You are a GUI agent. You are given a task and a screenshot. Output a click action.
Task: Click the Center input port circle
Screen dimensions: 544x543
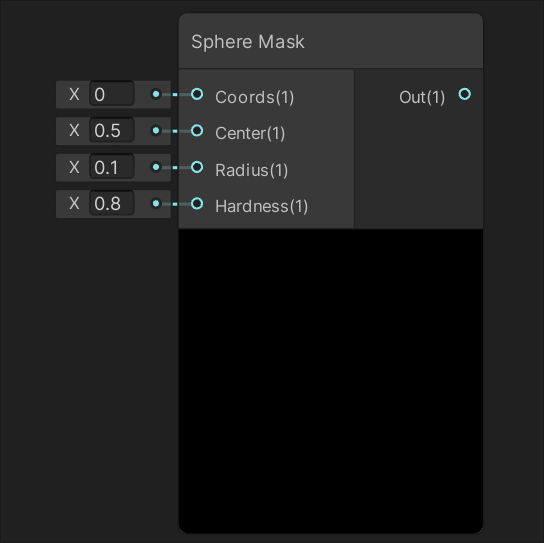pos(197,131)
